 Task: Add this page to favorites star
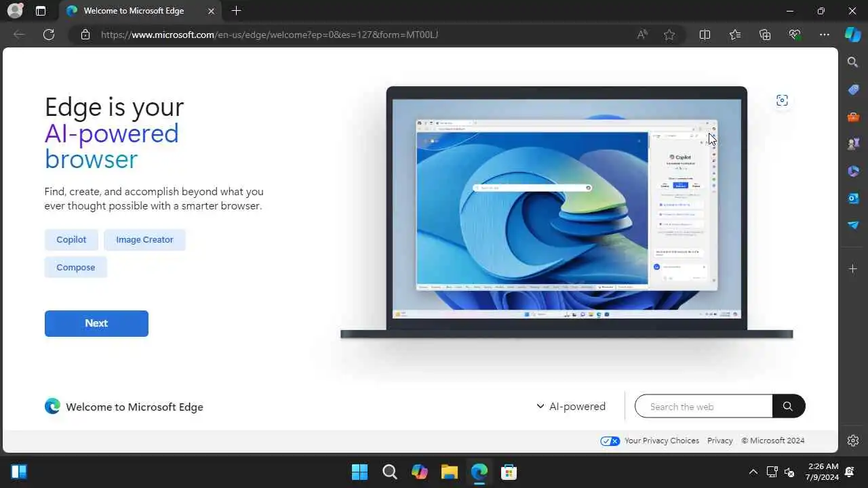pos(669,35)
